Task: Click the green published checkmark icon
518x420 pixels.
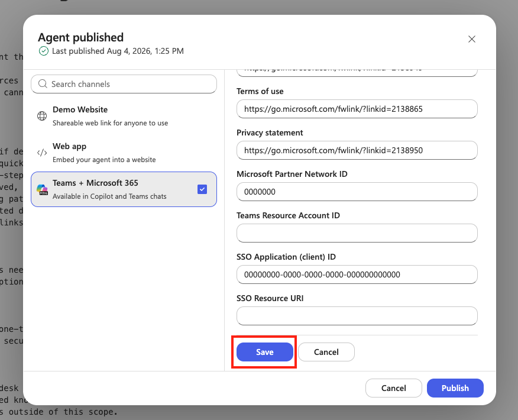Action: point(44,51)
